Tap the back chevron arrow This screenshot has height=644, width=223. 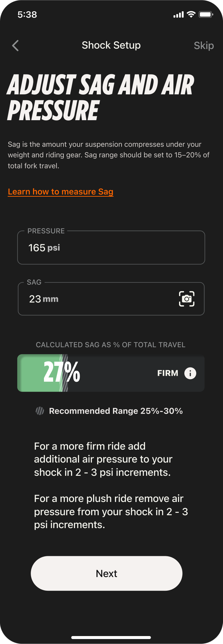pyautogui.click(x=16, y=46)
